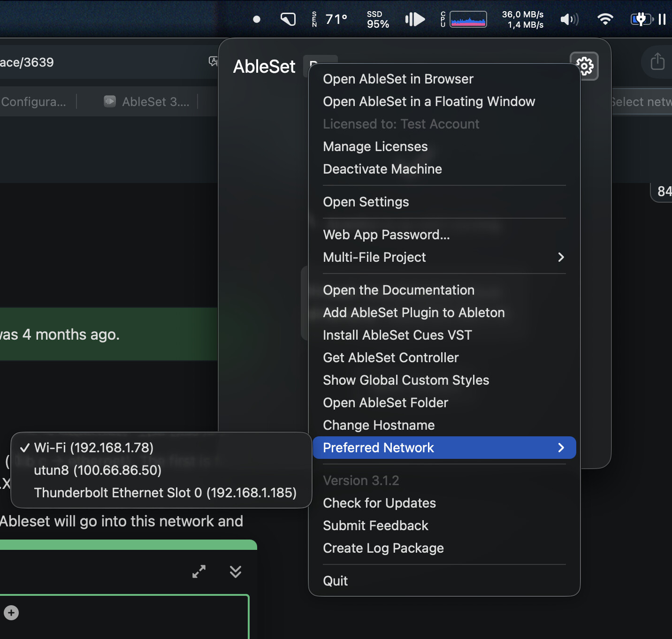Select Open AbleSet Folder
672x639 pixels.
[444, 403]
